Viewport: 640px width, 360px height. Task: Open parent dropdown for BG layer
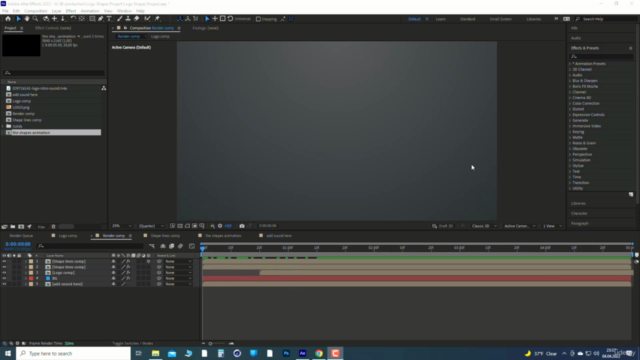(178, 278)
